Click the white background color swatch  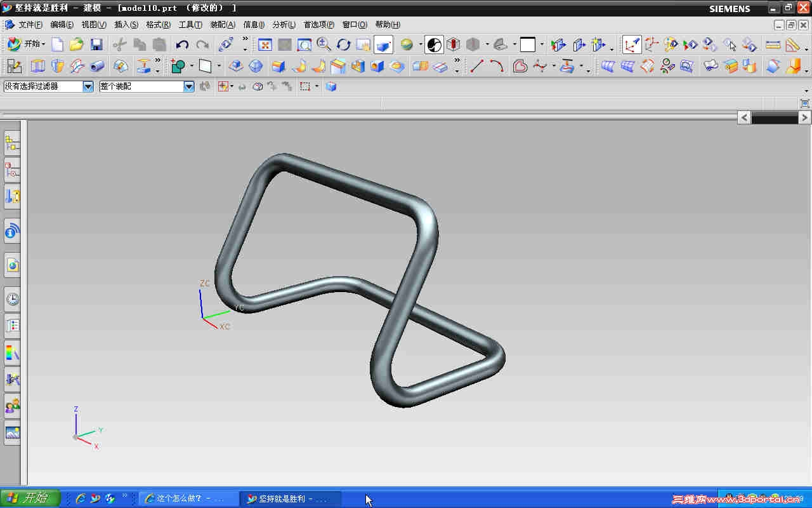coord(528,44)
